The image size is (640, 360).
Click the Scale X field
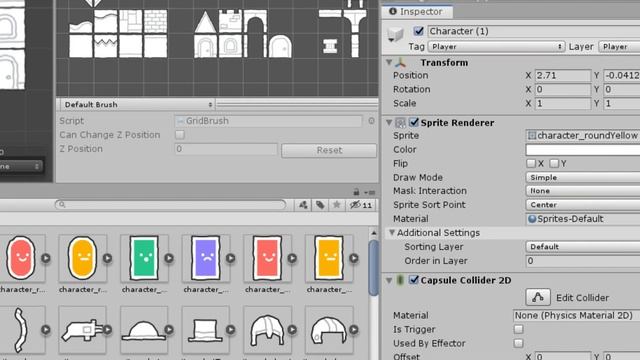pos(562,103)
